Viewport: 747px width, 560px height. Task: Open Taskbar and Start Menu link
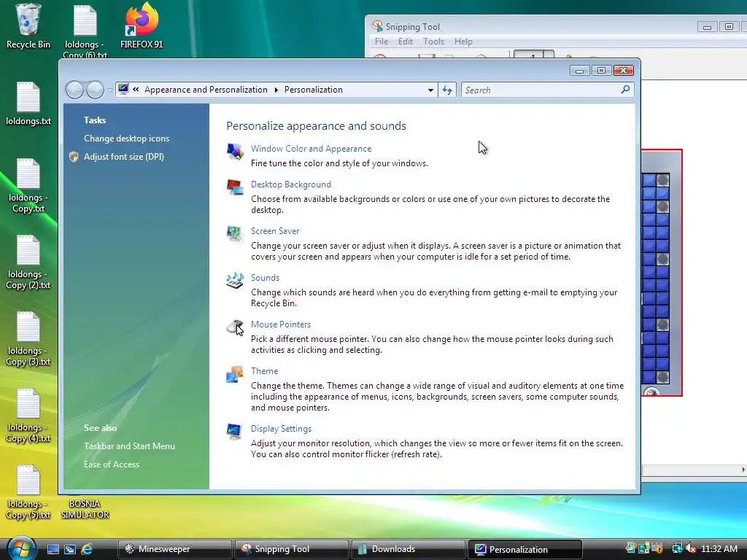[129, 446]
